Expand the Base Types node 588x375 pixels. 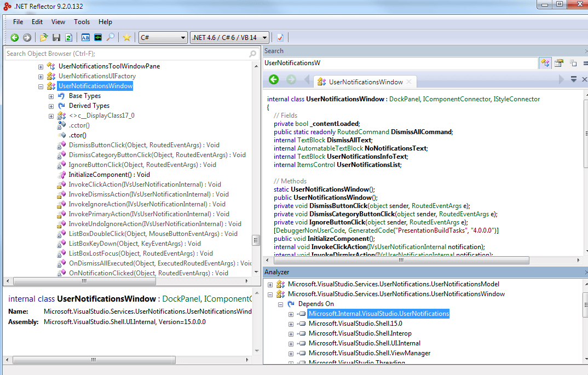pos(51,96)
